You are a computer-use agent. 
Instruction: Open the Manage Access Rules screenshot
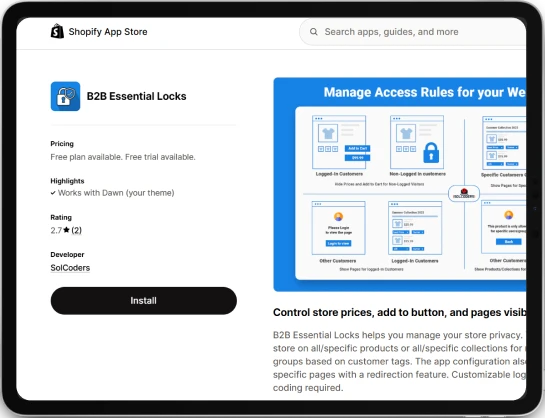pos(400,185)
